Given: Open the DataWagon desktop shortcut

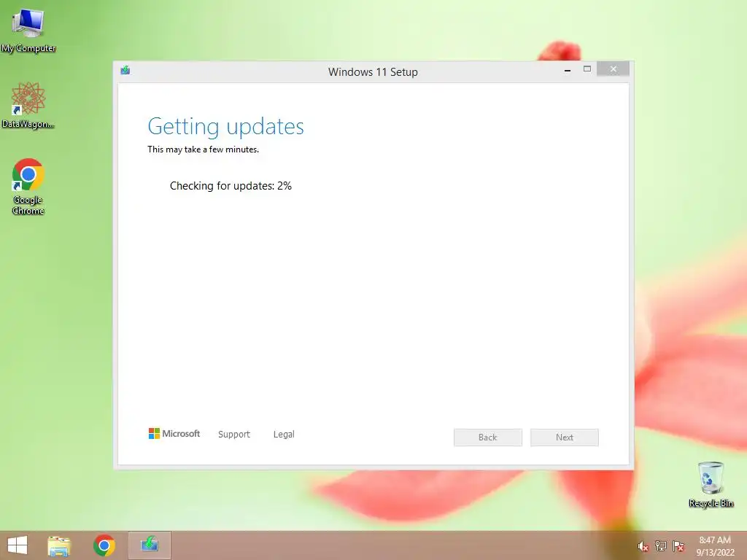Looking at the screenshot, I should click(x=28, y=105).
